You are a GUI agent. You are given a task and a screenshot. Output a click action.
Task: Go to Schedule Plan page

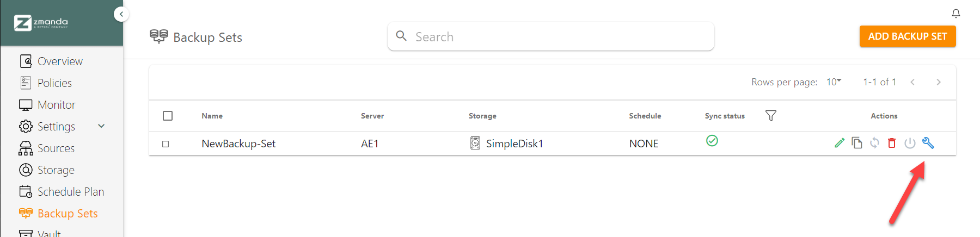click(x=70, y=192)
